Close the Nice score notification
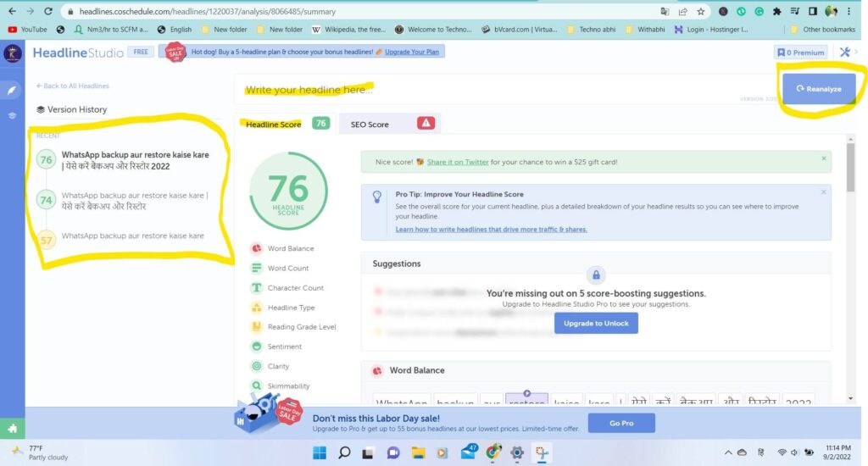 click(824, 158)
